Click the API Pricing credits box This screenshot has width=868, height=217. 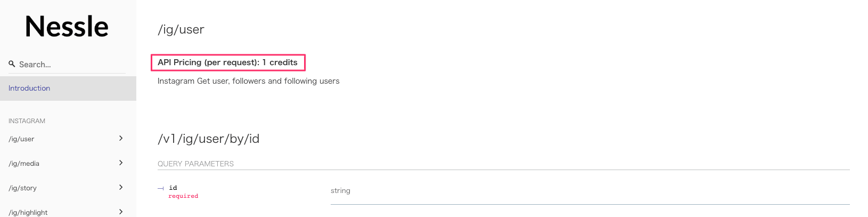tap(228, 62)
